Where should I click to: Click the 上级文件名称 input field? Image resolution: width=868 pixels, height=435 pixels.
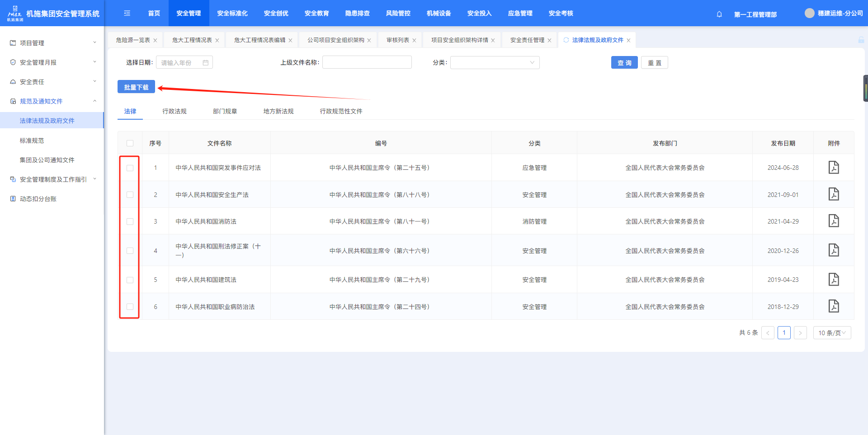click(x=367, y=62)
